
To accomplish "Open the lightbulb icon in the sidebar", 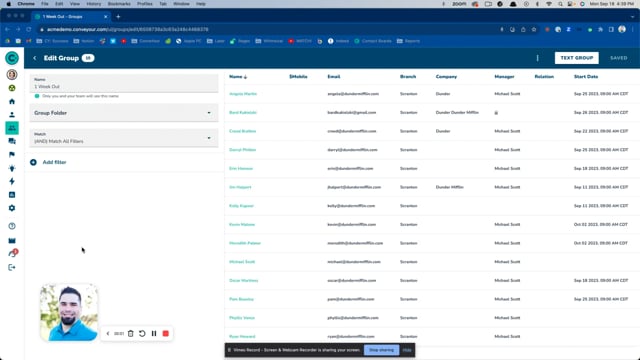I will click(12, 168).
